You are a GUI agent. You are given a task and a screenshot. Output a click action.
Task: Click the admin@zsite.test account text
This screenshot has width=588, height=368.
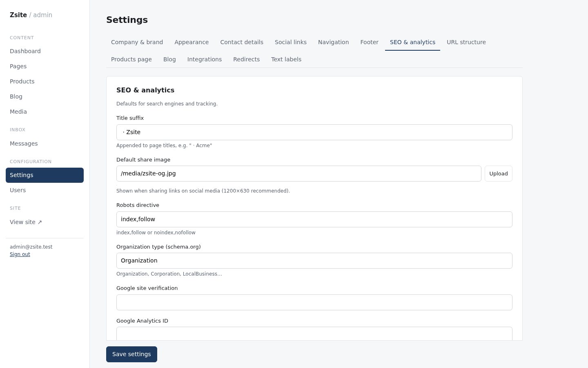click(31, 247)
